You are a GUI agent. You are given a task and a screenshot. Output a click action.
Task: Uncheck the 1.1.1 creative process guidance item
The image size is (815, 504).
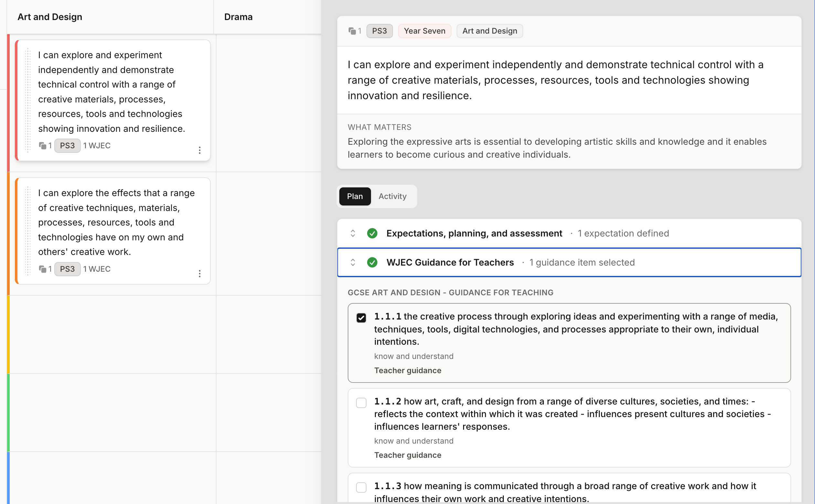click(361, 318)
